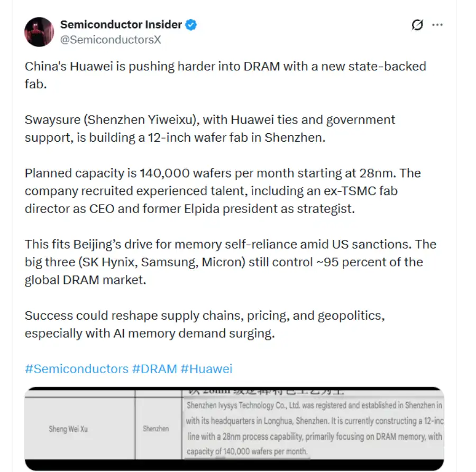This screenshot has height=472, width=476.
Task: Click the opening paragraph about Huawei DRAM
Action: point(225,75)
